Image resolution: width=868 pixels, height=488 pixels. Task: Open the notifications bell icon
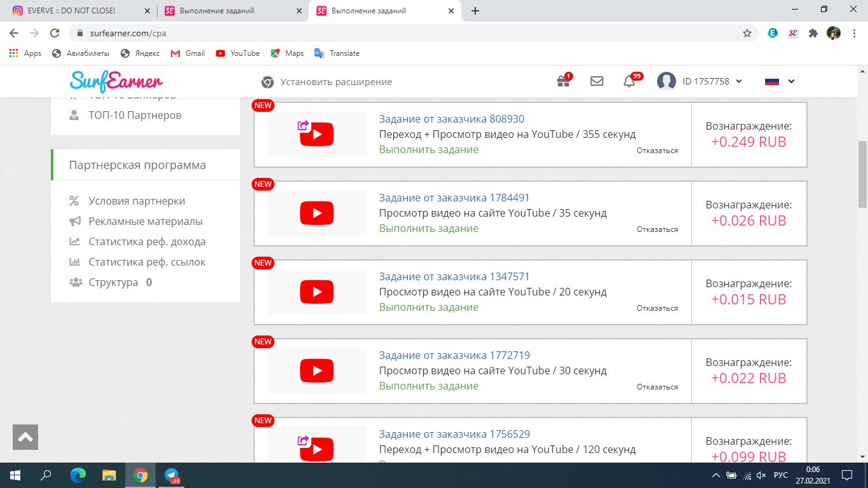point(629,81)
